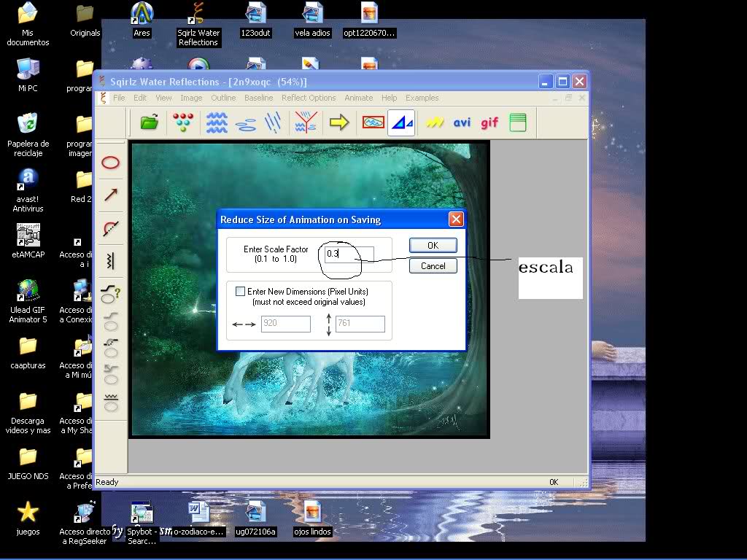747x560 pixels.
Task: Click the red-framed waves icon
Action: point(373,122)
